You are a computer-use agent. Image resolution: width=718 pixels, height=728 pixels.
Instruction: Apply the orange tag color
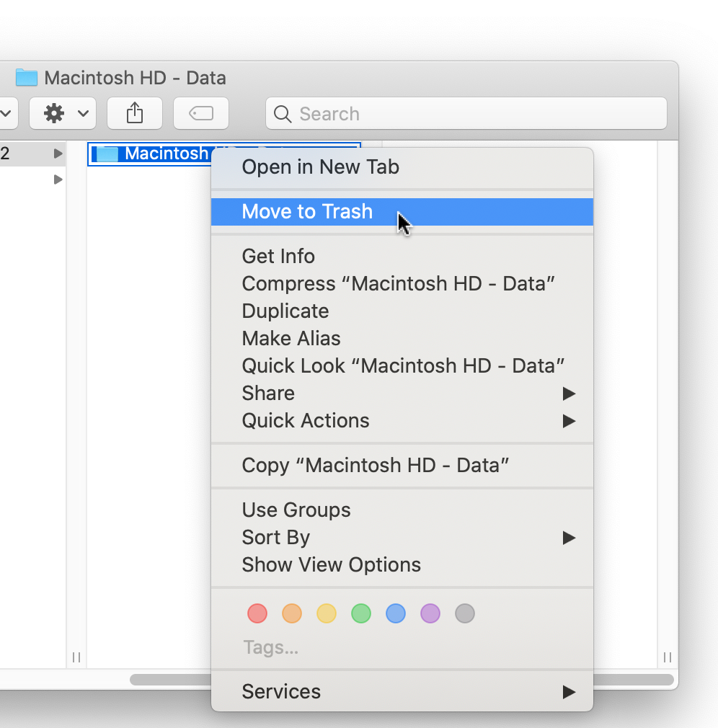(292, 613)
